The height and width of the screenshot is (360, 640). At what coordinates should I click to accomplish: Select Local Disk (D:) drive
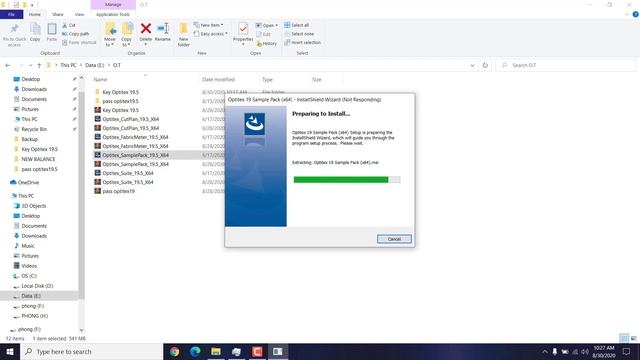(x=37, y=286)
